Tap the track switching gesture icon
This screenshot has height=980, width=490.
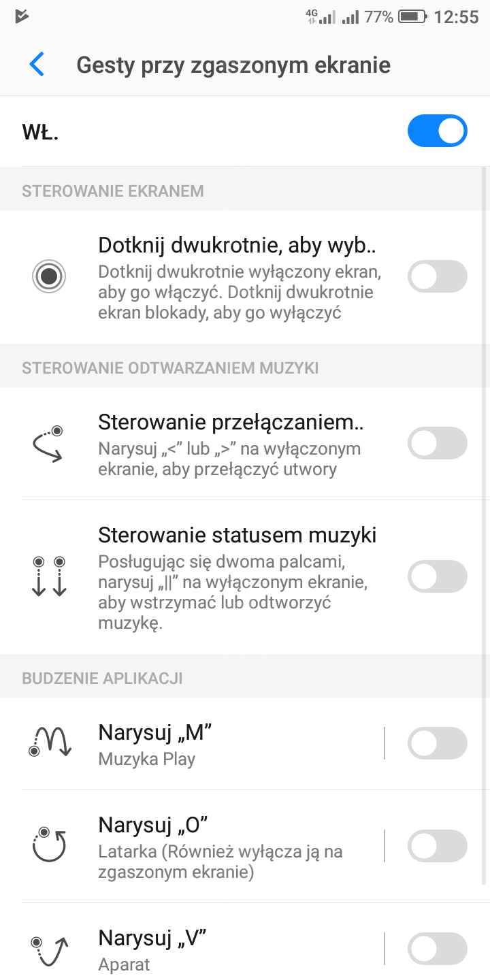[49, 444]
